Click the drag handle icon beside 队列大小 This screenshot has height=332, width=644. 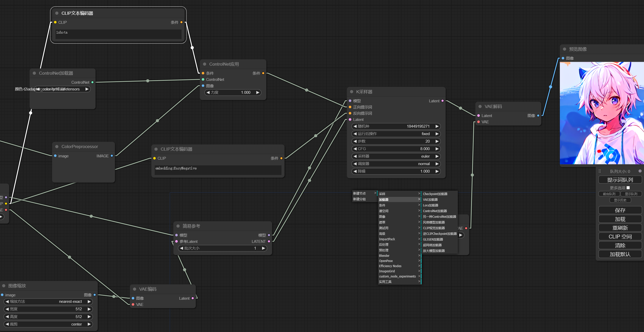[600, 171]
